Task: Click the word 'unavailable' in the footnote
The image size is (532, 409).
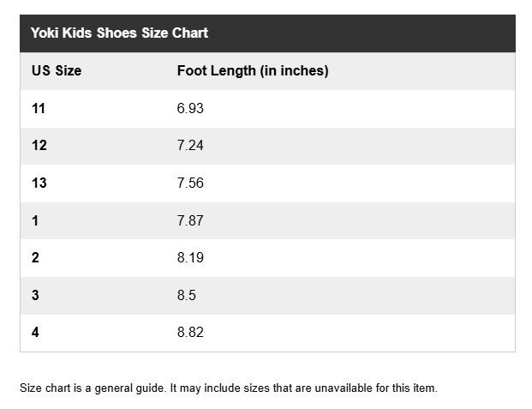Action: tap(344, 388)
